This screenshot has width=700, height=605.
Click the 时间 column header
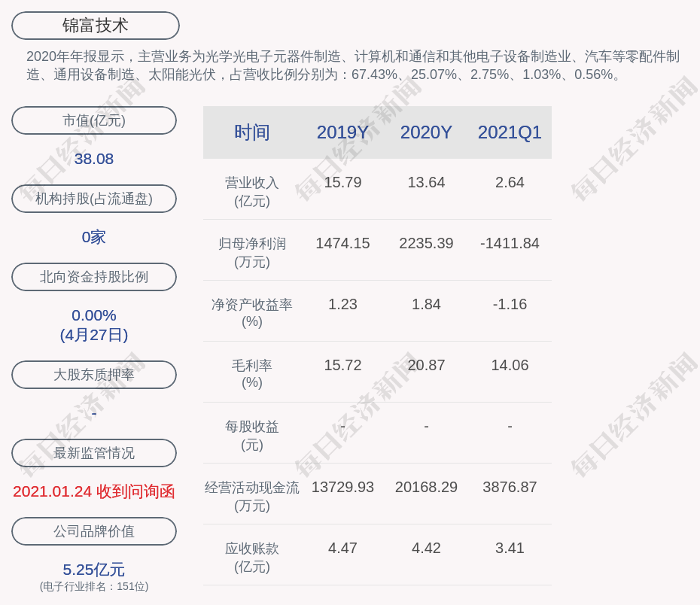tap(252, 132)
